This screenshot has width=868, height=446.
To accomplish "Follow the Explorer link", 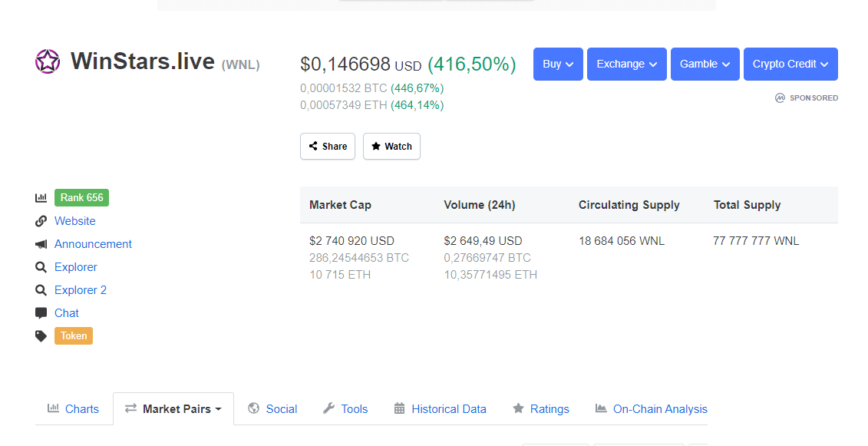I will tap(76, 267).
